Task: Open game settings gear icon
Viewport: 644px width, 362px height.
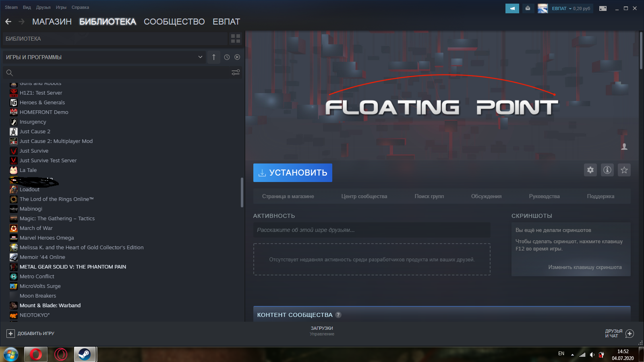Action: [x=590, y=170]
